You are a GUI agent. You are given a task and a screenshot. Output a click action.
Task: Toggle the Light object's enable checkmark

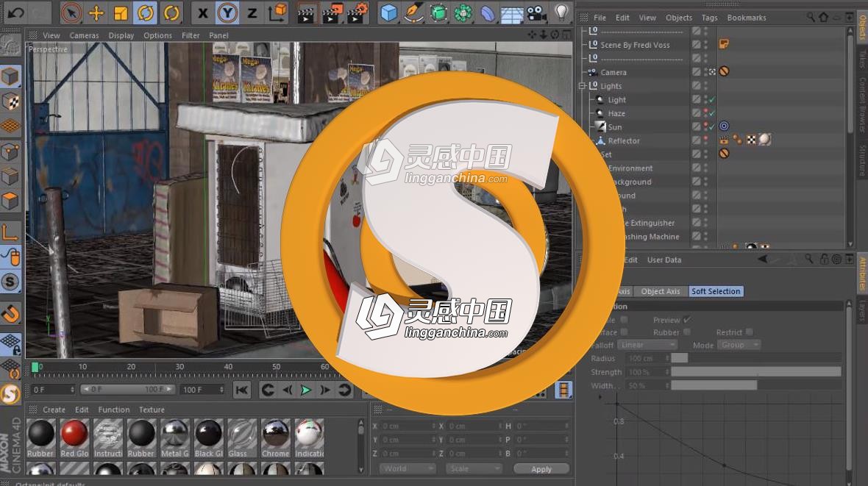pos(713,100)
